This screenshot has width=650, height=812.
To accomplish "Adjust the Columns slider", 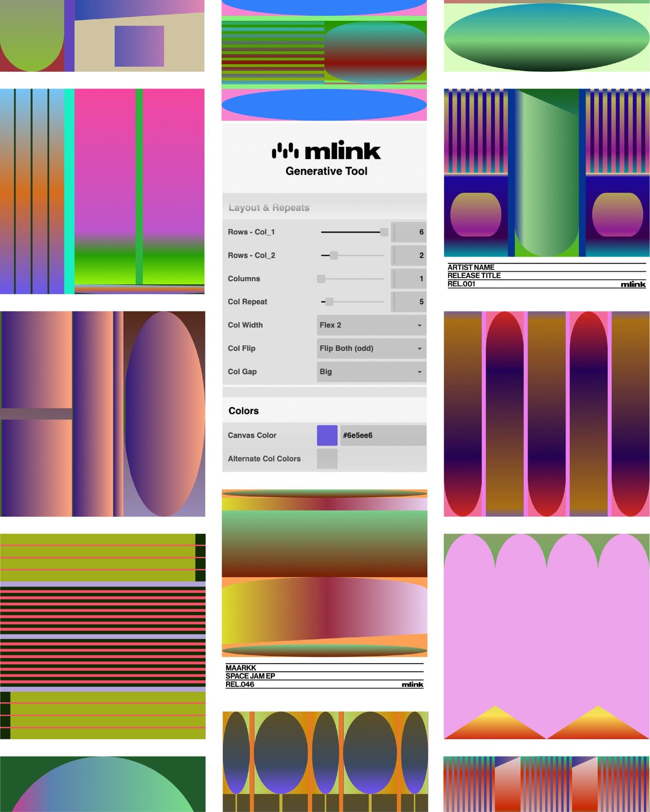I will [351, 279].
